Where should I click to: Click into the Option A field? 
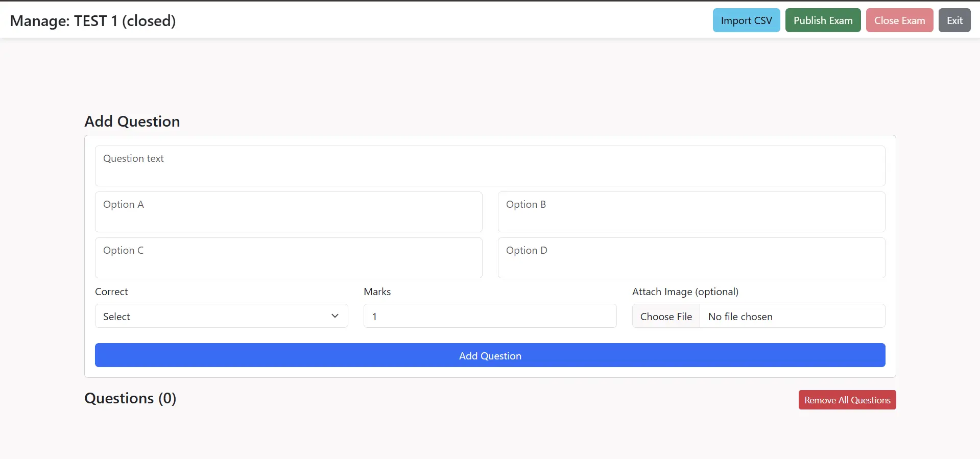point(289,212)
